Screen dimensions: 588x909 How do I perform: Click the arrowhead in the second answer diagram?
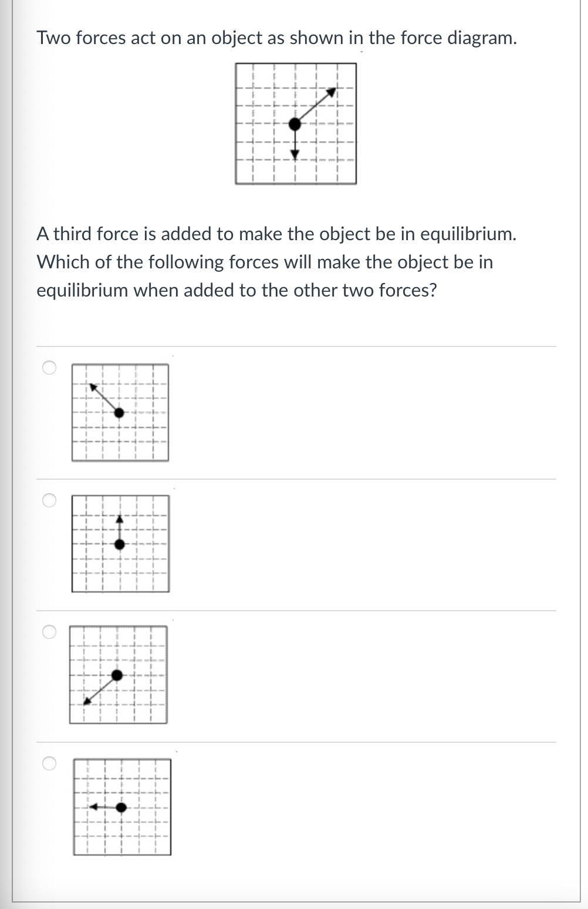tap(120, 519)
